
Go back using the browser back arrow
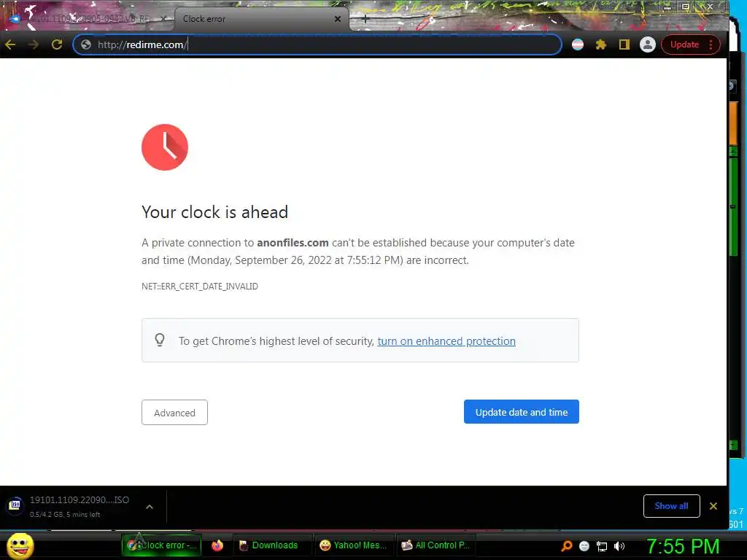pos(10,44)
